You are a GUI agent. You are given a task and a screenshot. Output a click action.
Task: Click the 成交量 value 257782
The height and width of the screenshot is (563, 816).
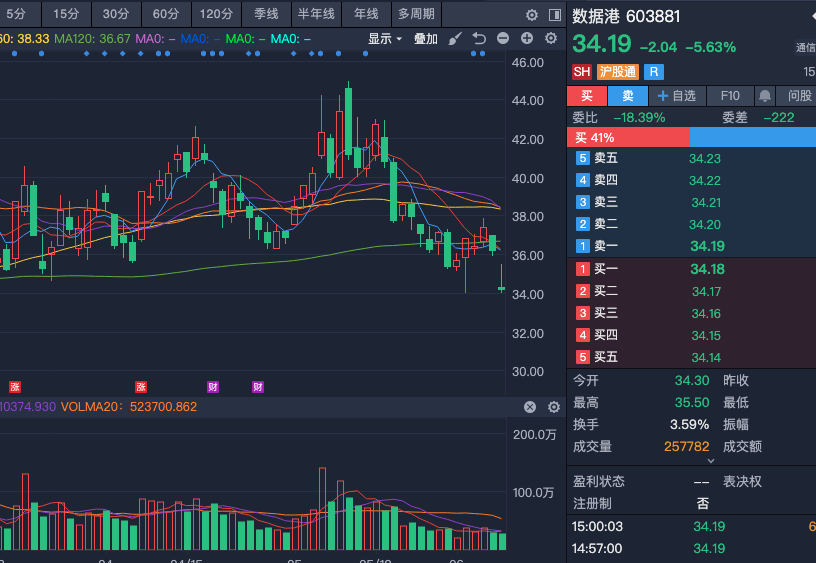click(x=686, y=446)
